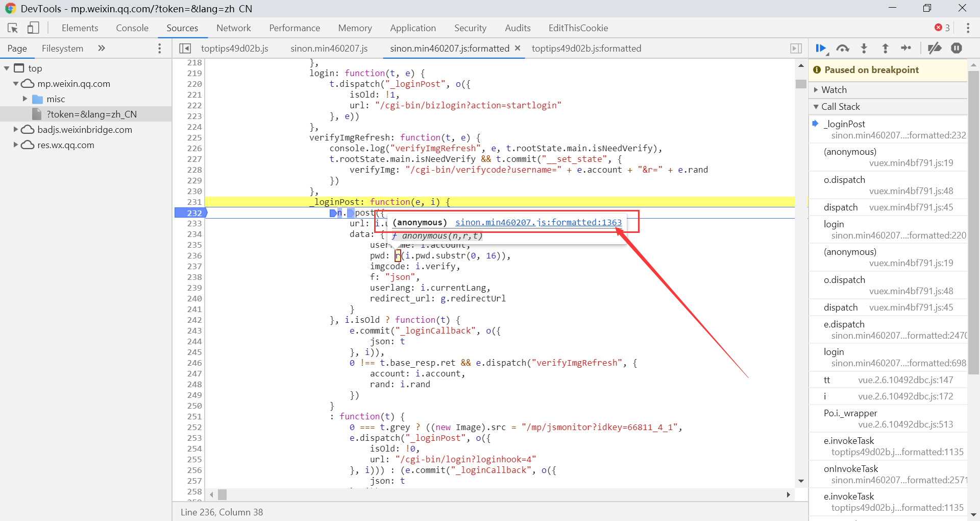980x521 pixels.
Task: Expand the badjs.weixinbridge.com domain node
Action: click(16, 129)
